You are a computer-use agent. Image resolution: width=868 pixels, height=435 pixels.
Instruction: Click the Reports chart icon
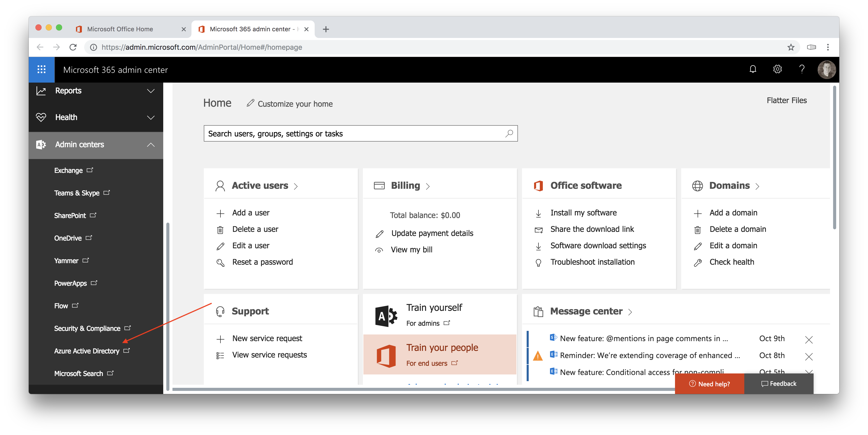tap(41, 91)
